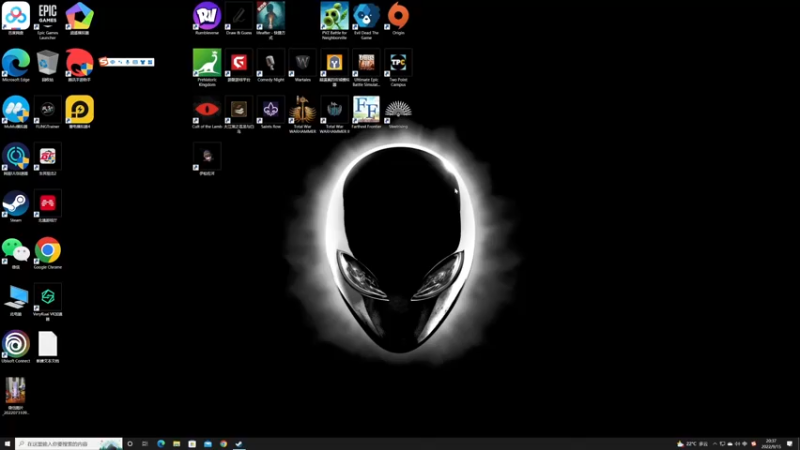Select the red and white 百 app shortcut
This screenshot has height=450, width=800.
click(x=47, y=159)
